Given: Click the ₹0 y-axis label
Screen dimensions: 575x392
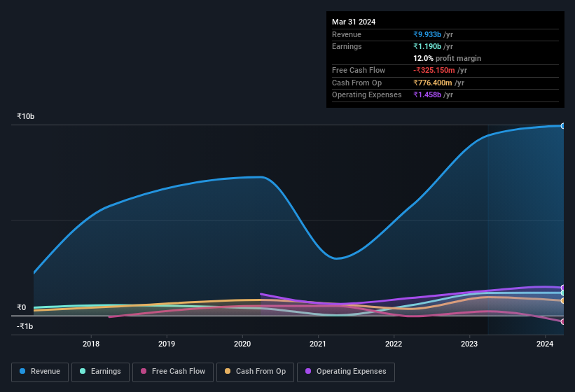Looking at the screenshot, I should [x=22, y=307].
